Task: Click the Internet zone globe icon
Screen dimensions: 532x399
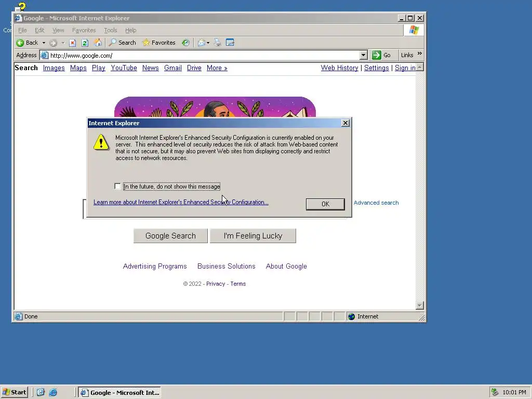Action: (352, 316)
